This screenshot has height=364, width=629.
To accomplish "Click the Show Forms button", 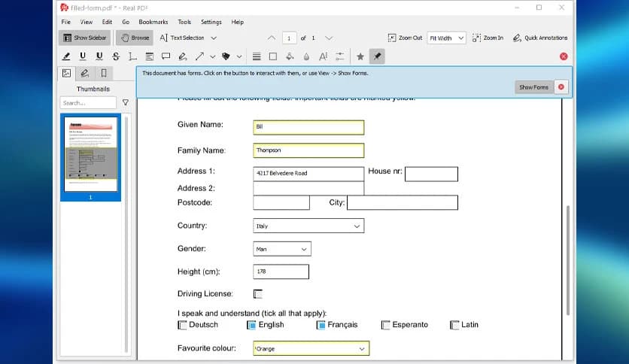I will (x=533, y=87).
